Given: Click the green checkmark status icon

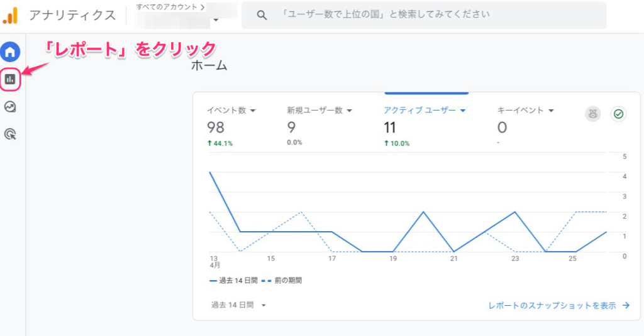Looking at the screenshot, I should (x=618, y=114).
